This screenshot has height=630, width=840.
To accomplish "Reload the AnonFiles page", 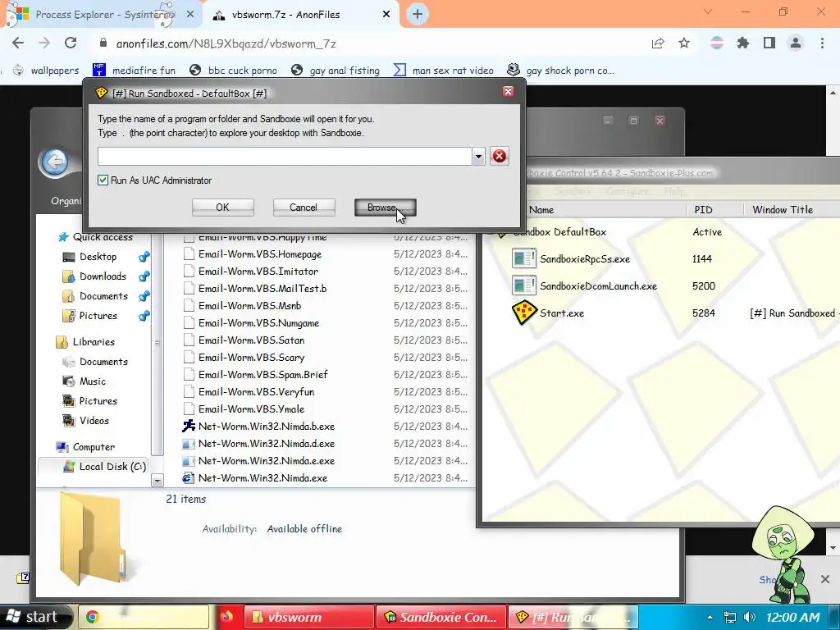I will (x=71, y=43).
